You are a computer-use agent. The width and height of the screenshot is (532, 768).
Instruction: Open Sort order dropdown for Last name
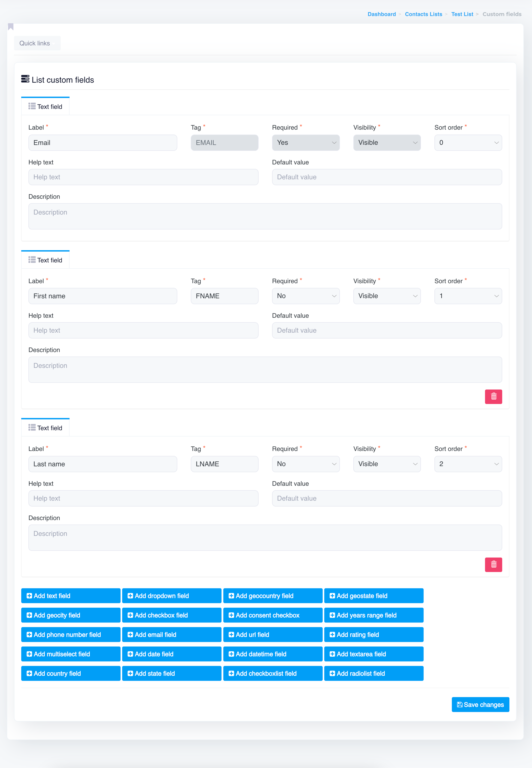tap(468, 464)
